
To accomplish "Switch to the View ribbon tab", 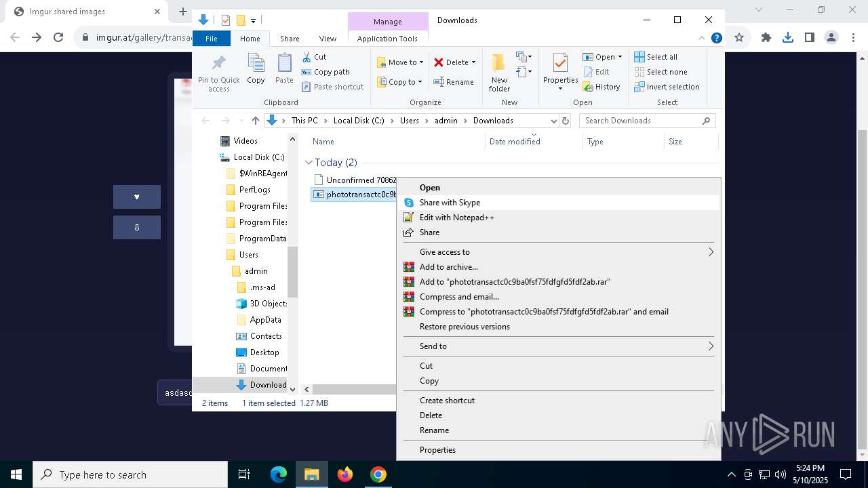I will [x=328, y=39].
